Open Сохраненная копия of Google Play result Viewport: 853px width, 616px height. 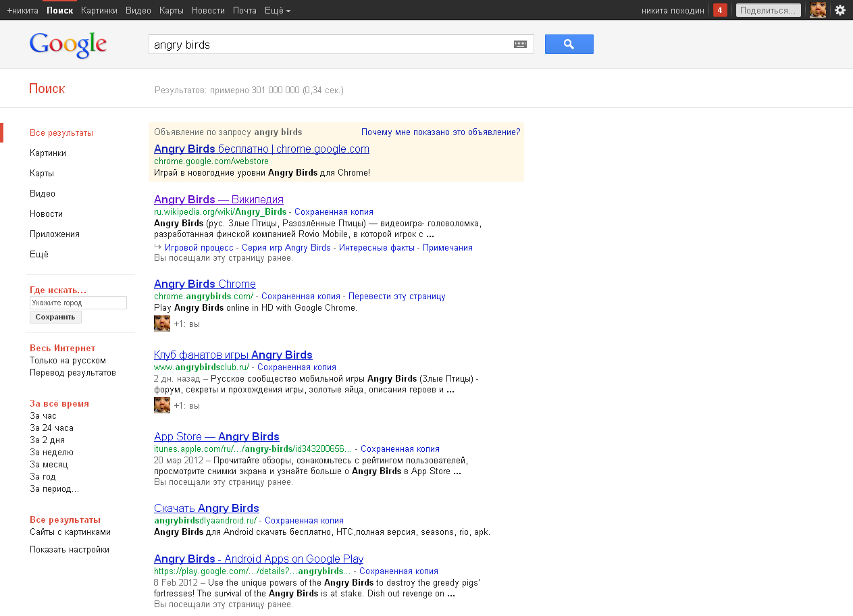398,571
